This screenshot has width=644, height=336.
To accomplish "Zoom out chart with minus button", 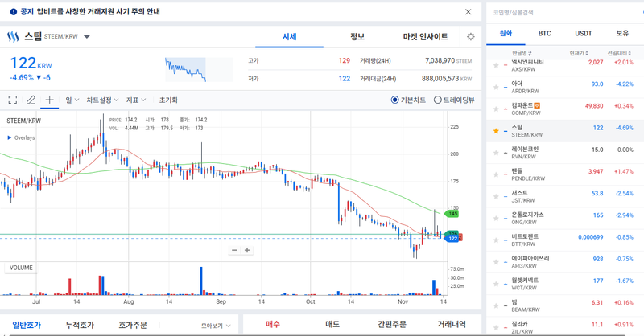I will [234, 250].
